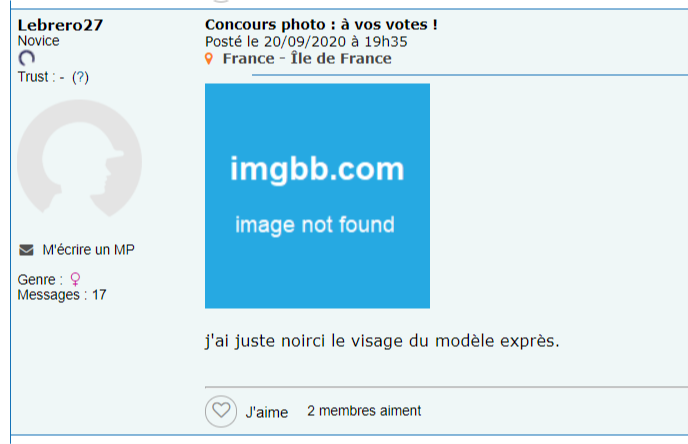Open the Lebrero27 user profile link

point(60,25)
